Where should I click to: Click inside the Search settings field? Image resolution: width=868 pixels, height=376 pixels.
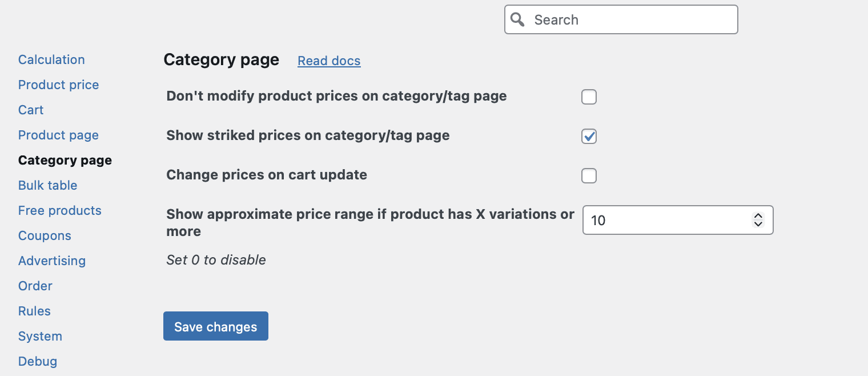[x=628, y=19]
